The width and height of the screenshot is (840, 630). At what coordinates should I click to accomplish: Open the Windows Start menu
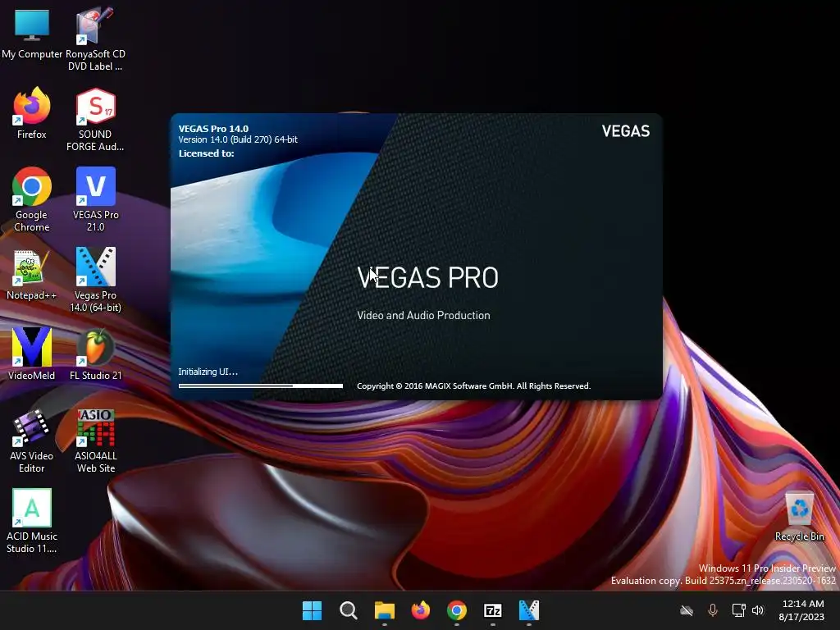point(312,610)
